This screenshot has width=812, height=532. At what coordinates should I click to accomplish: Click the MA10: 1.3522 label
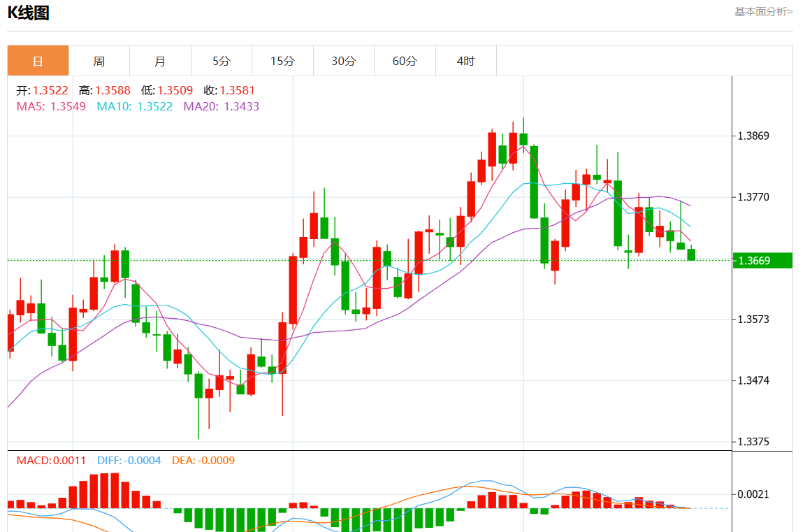click(x=135, y=107)
